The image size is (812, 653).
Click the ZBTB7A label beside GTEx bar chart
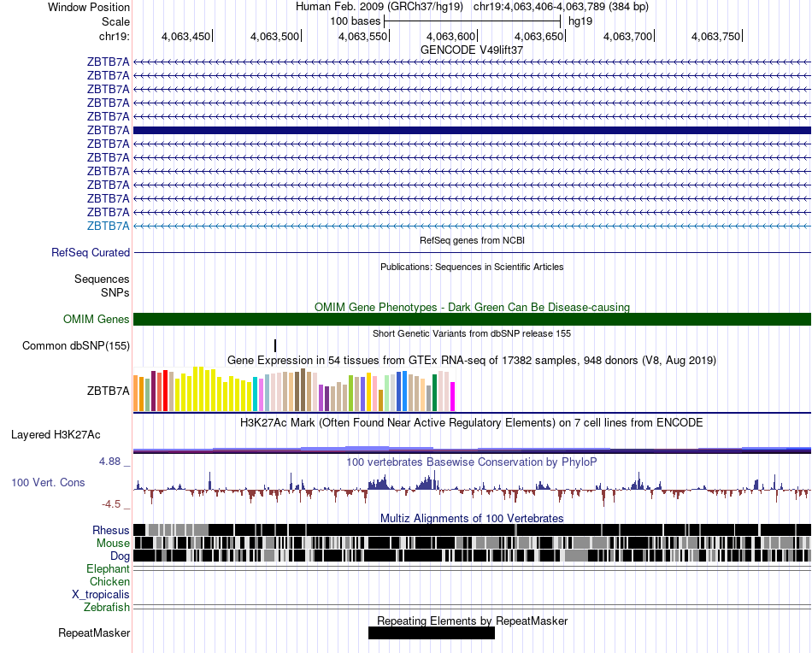tap(109, 391)
